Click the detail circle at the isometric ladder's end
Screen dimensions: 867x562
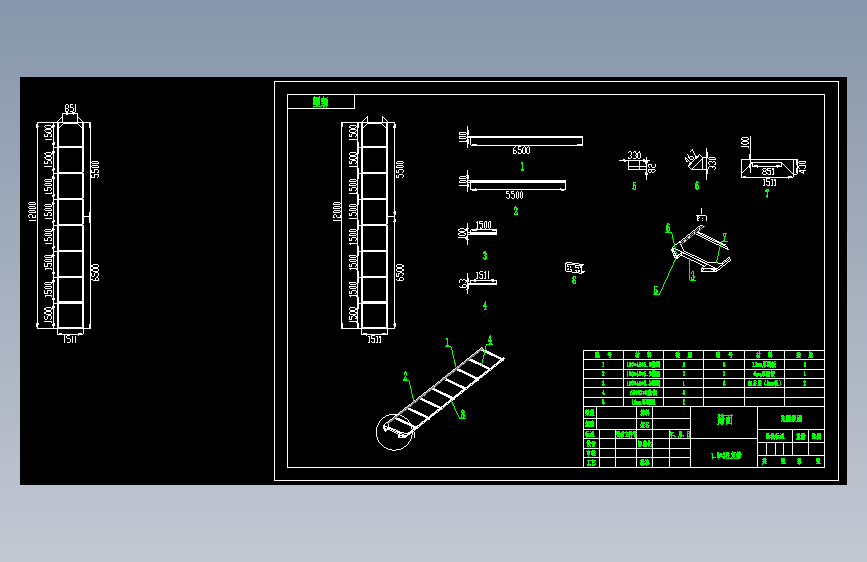tap(395, 432)
